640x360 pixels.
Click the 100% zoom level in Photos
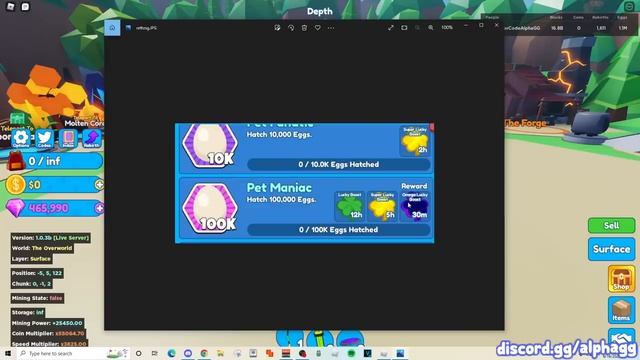tap(447, 28)
